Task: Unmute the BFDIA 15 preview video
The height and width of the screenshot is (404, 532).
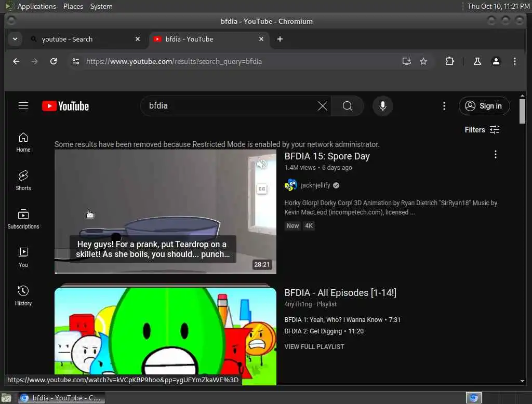Action: coord(262,165)
